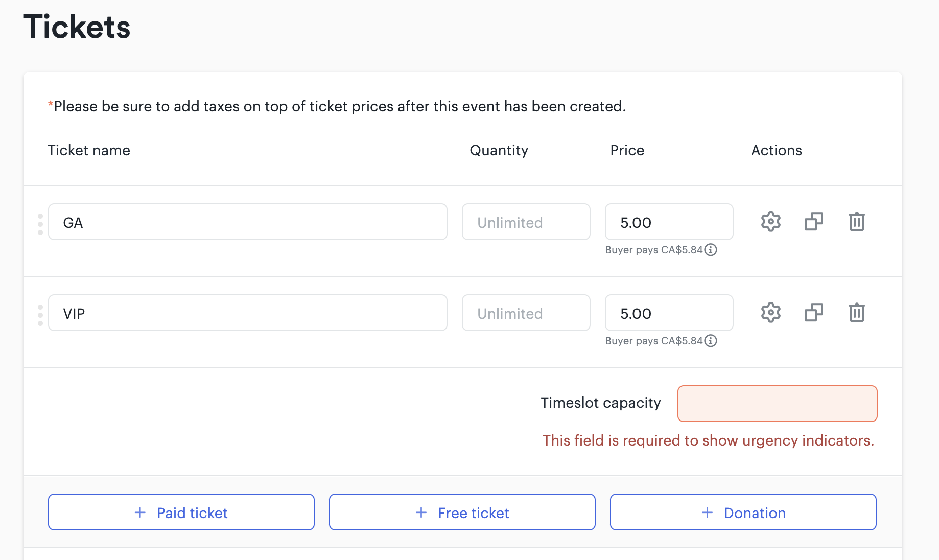The image size is (939, 560).
Task: Add a new Free ticket
Action: (x=462, y=512)
